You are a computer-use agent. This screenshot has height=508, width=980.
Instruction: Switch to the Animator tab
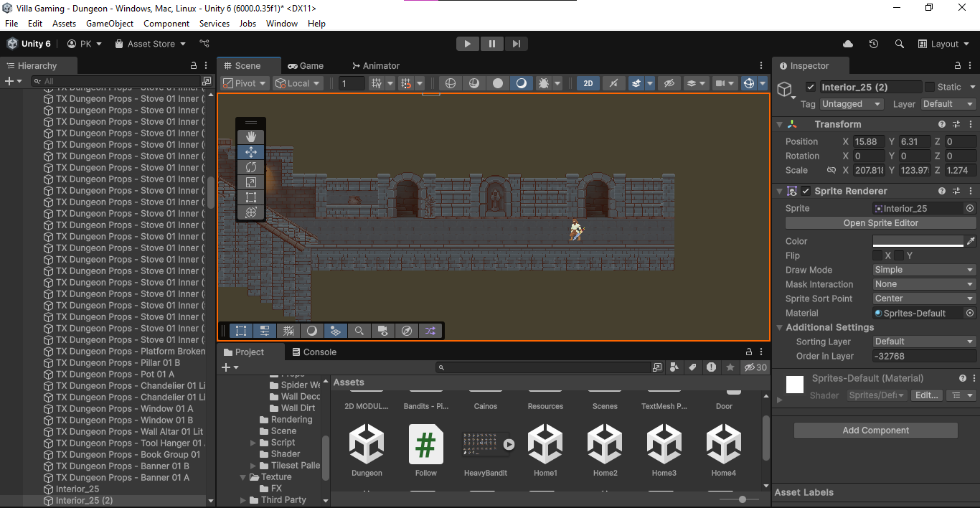tap(375, 65)
